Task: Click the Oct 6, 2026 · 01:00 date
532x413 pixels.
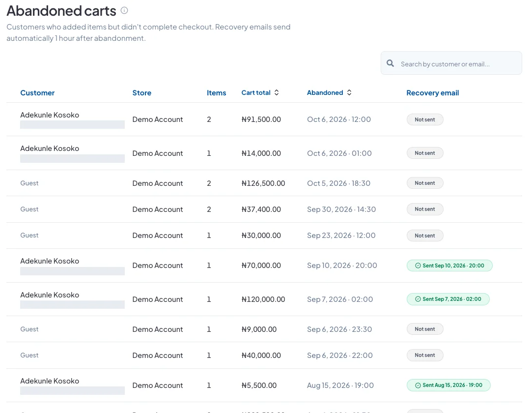Action: tap(339, 153)
